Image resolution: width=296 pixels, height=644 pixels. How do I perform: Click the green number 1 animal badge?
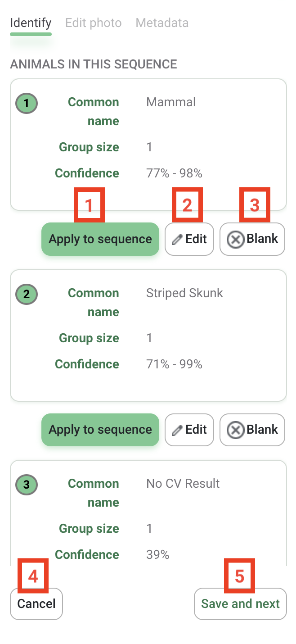click(x=27, y=103)
